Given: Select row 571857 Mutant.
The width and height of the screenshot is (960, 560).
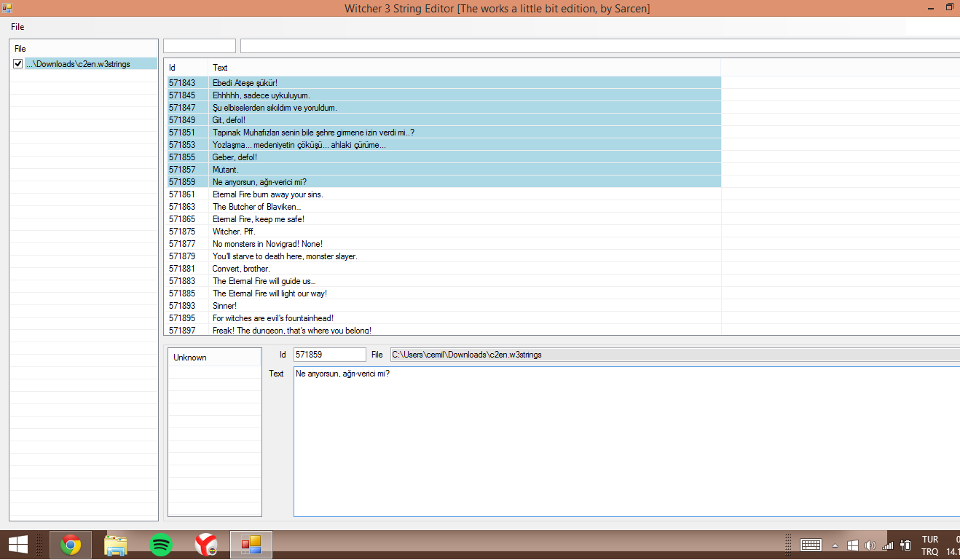Looking at the screenshot, I should coord(444,170).
